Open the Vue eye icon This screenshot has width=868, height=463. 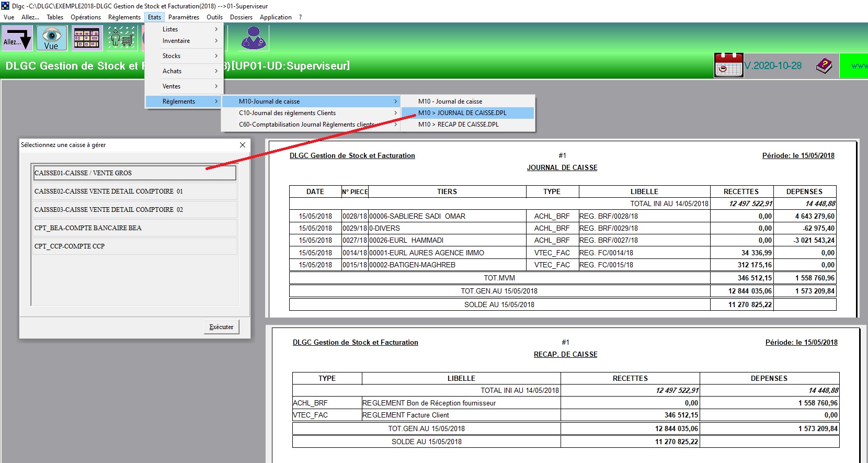(51, 39)
